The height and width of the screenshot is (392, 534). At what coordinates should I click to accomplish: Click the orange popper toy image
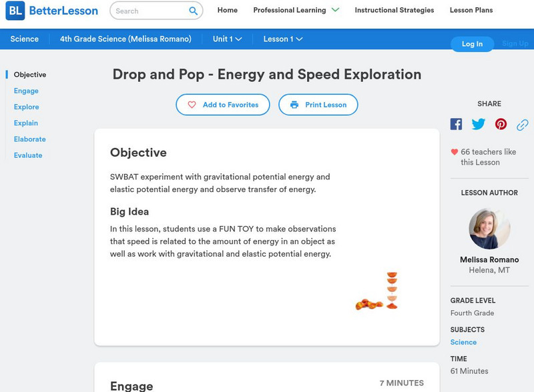click(x=376, y=291)
